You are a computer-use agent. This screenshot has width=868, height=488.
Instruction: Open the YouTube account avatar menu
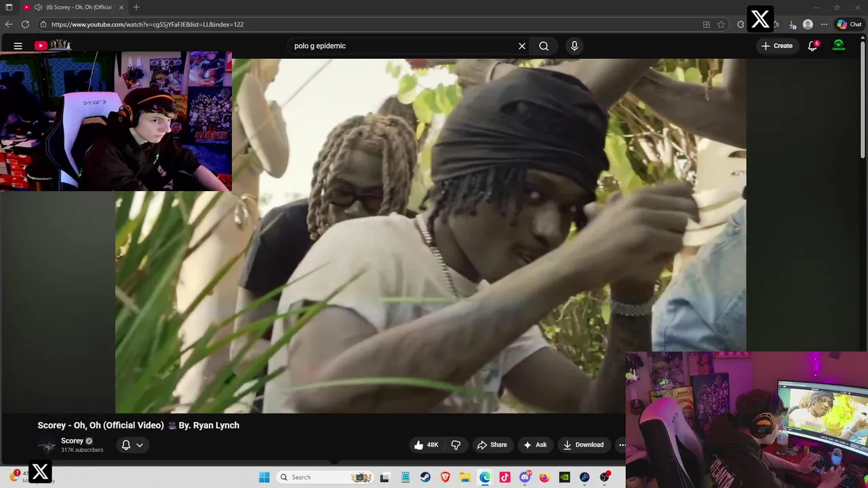point(839,46)
